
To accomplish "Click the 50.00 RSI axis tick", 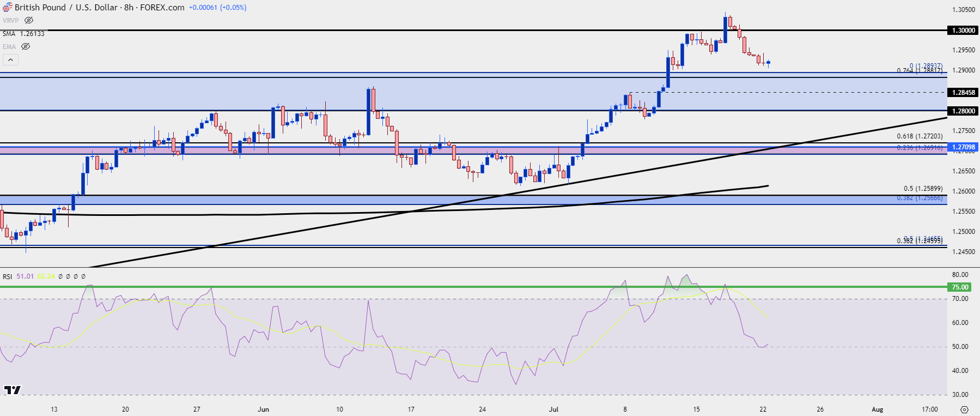I will [960, 347].
